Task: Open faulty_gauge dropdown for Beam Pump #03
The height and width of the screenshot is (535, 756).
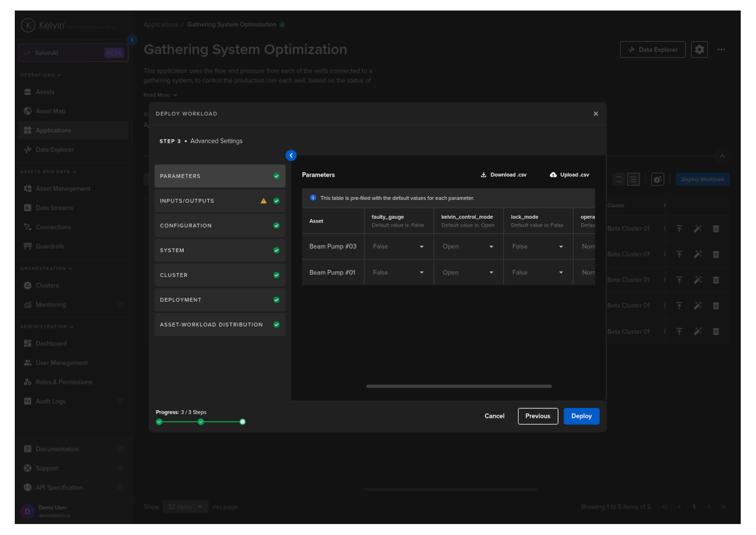Action: [x=399, y=246]
